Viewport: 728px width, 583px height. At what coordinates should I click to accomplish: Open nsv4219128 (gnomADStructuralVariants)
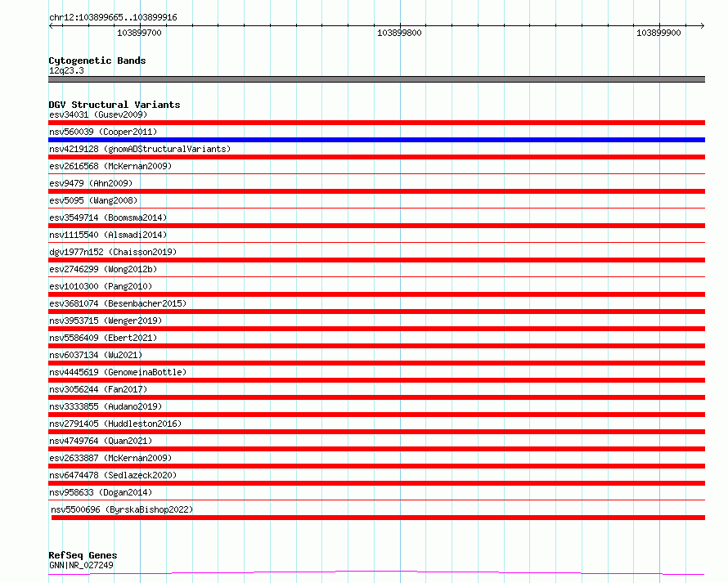tap(140, 149)
